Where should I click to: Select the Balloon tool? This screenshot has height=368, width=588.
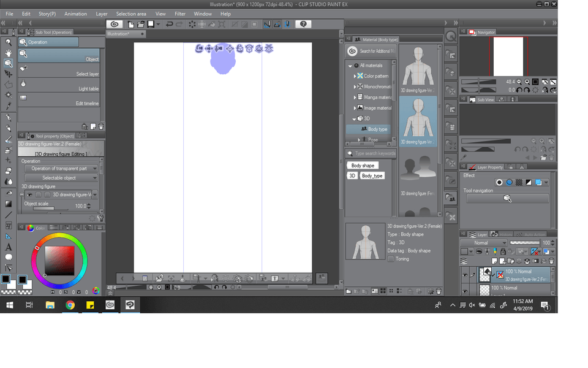8,258
